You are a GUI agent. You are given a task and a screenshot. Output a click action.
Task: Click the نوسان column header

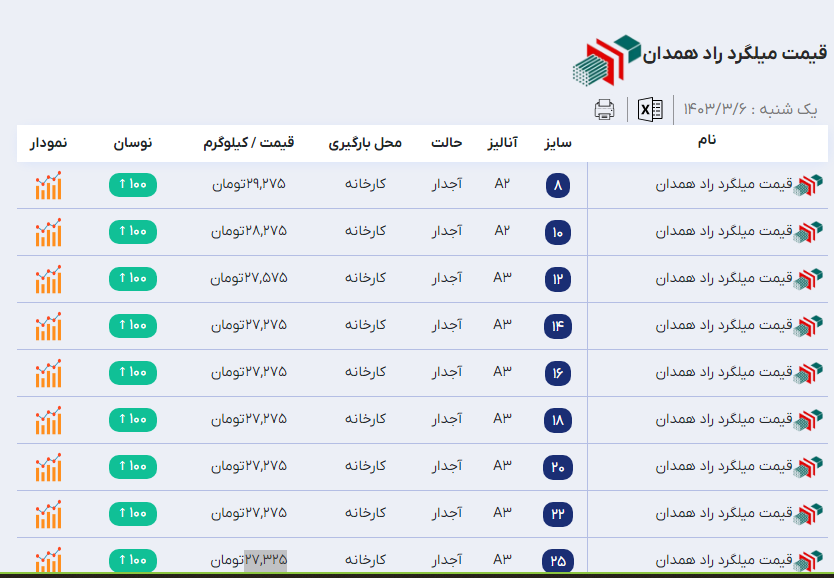(132, 143)
